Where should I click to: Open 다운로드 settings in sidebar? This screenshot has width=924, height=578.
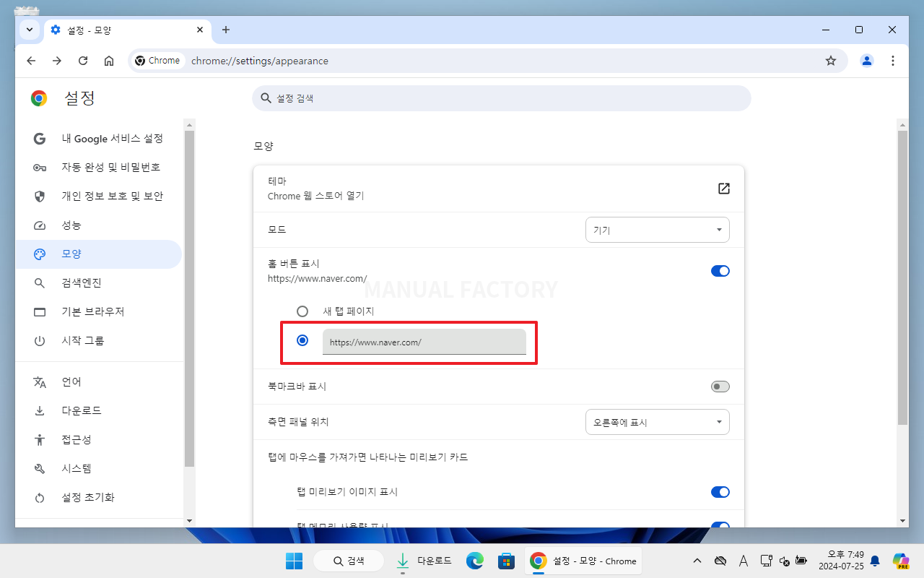tap(99, 411)
